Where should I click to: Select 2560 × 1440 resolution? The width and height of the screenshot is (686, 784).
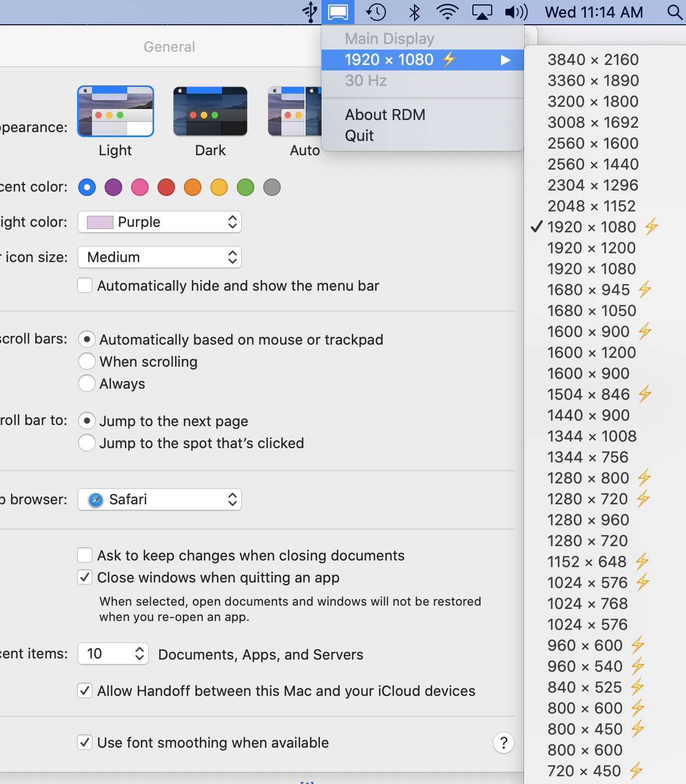click(605, 164)
